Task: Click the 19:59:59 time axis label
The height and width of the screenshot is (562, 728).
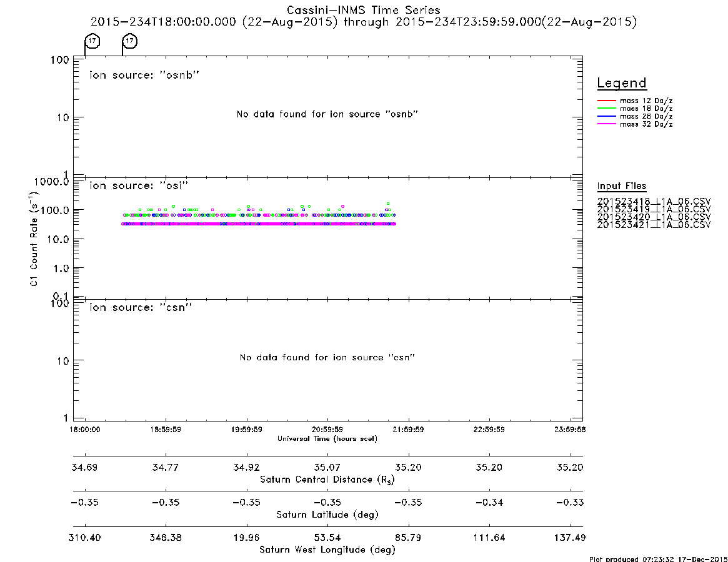Action: pos(247,430)
